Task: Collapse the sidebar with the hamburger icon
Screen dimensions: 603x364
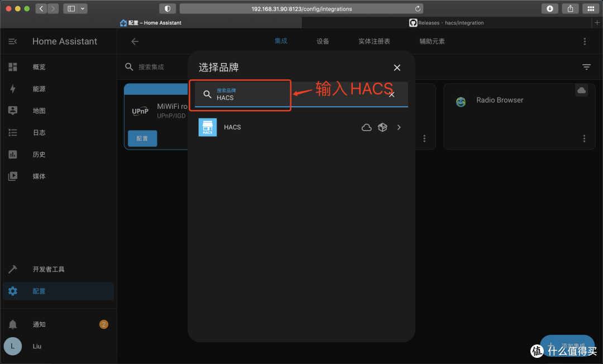Action: [12, 41]
